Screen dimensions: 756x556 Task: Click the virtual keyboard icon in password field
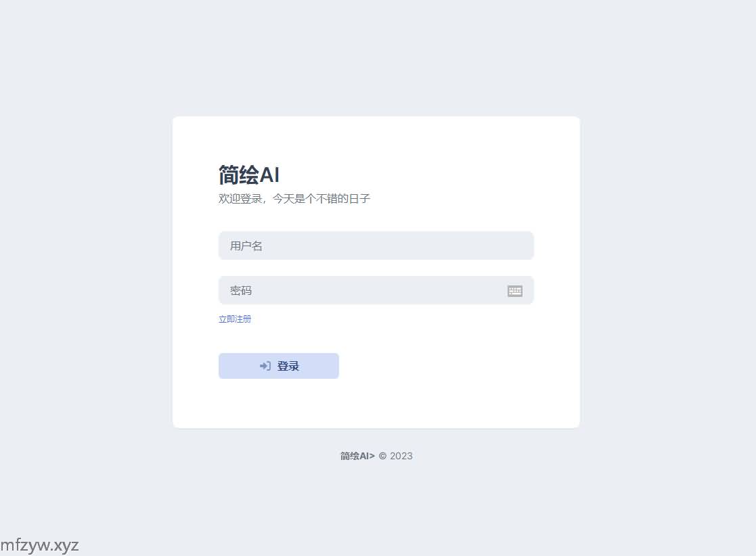click(515, 291)
